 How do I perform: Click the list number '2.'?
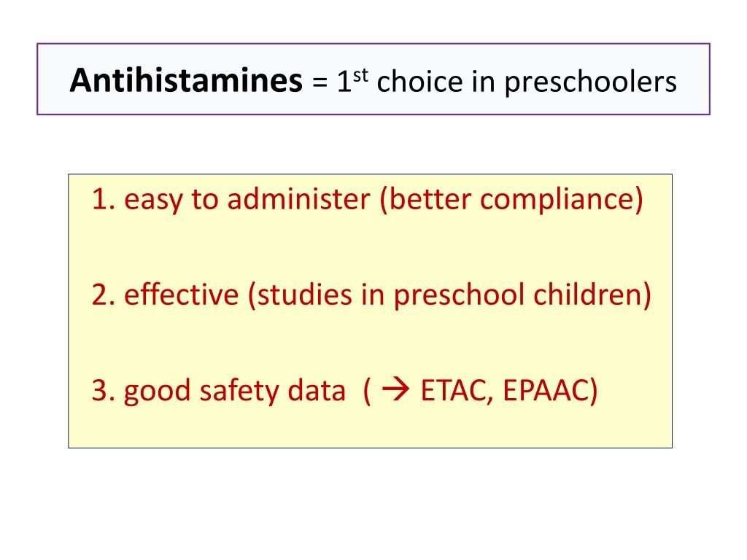coord(104,295)
